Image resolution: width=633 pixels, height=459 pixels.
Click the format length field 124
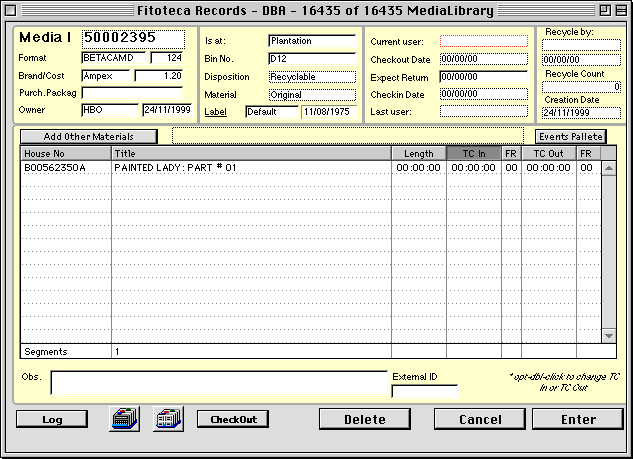click(x=167, y=58)
